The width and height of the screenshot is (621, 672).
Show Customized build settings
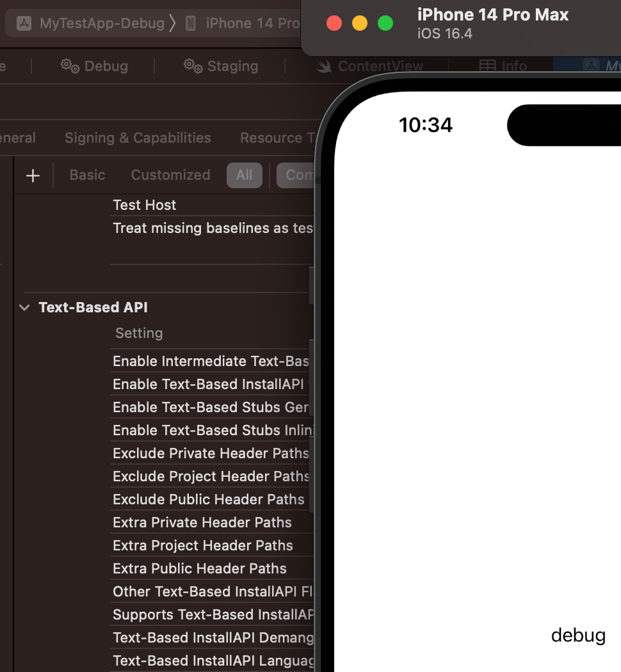[170, 175]
